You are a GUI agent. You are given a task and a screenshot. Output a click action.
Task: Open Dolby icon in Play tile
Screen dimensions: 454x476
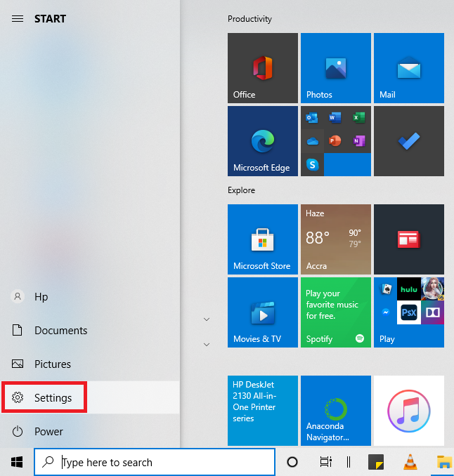coord(432,312)
